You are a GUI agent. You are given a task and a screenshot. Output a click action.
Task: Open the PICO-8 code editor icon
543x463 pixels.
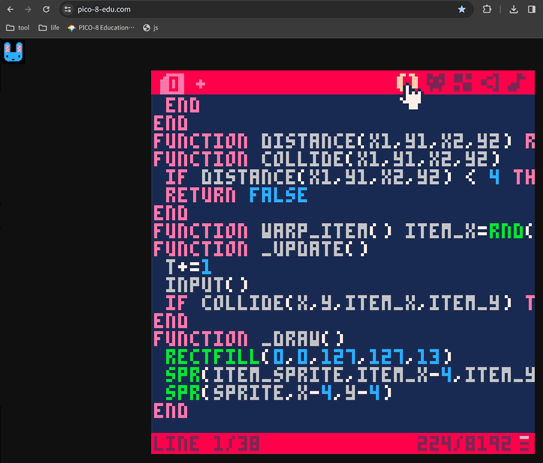tap(407, 82)
